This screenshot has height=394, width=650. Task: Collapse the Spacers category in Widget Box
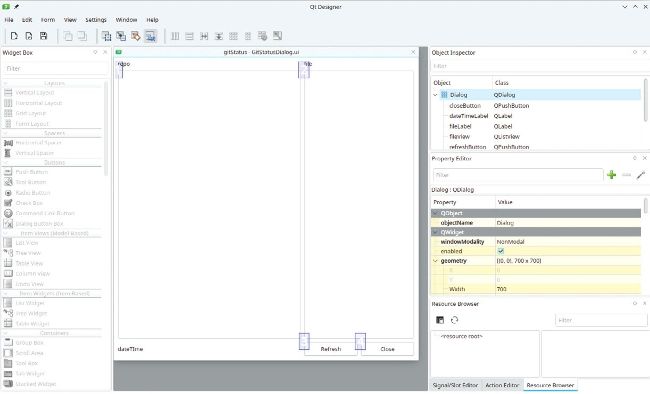6,133
